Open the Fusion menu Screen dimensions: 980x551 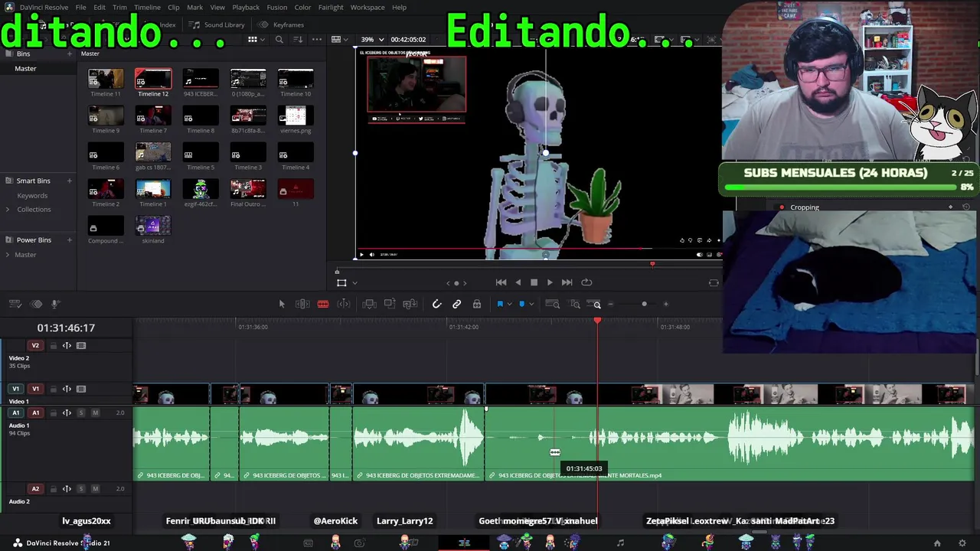[x=277, y=8]
